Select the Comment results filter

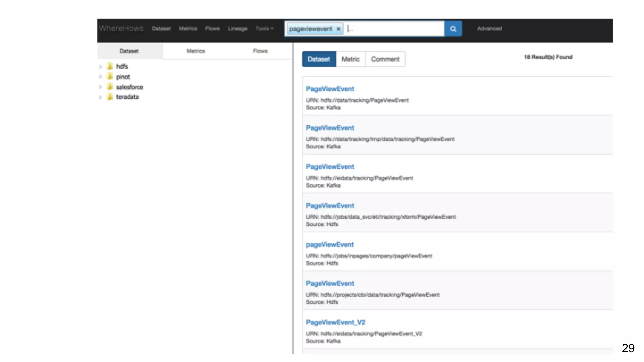385,59
